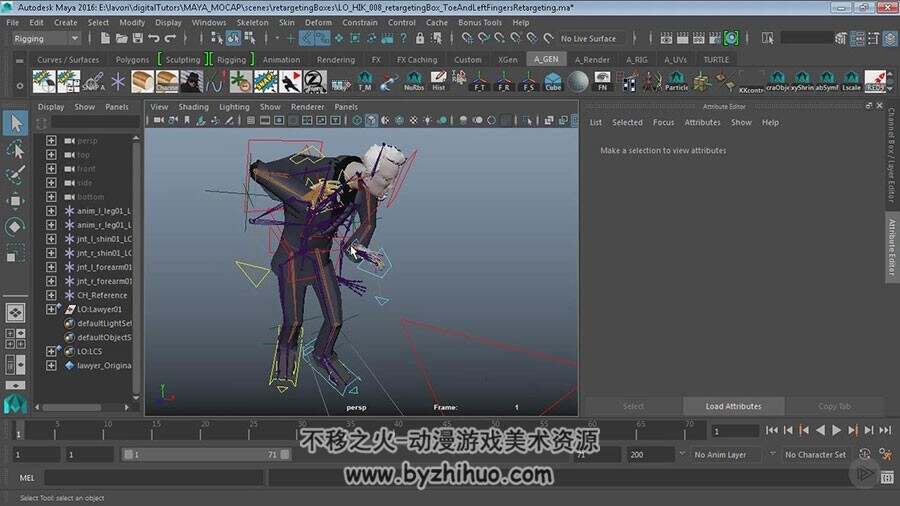The image size is (900, 506).
Task: Click the outliner horizontal scrollbar
Action: tap(72, 407)
